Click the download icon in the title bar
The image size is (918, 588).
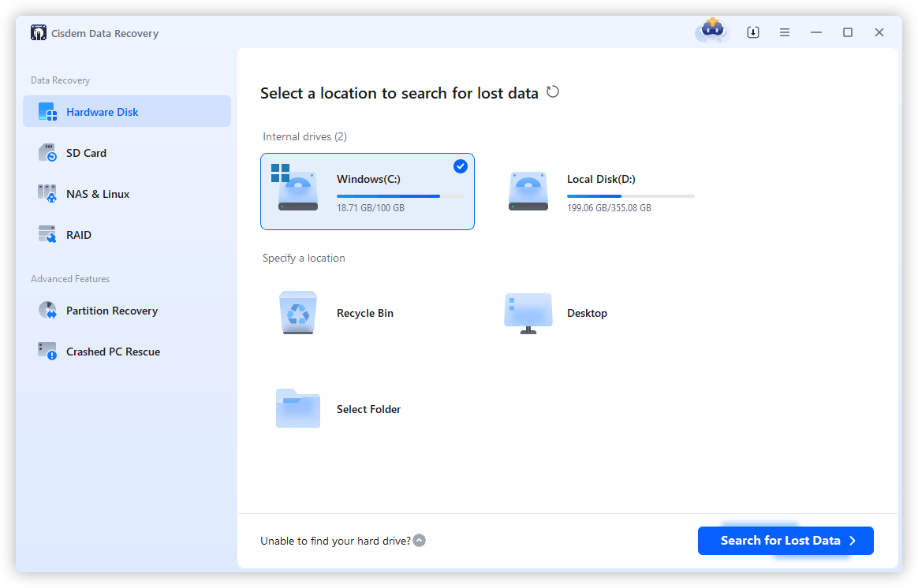[x=752, y=32]
